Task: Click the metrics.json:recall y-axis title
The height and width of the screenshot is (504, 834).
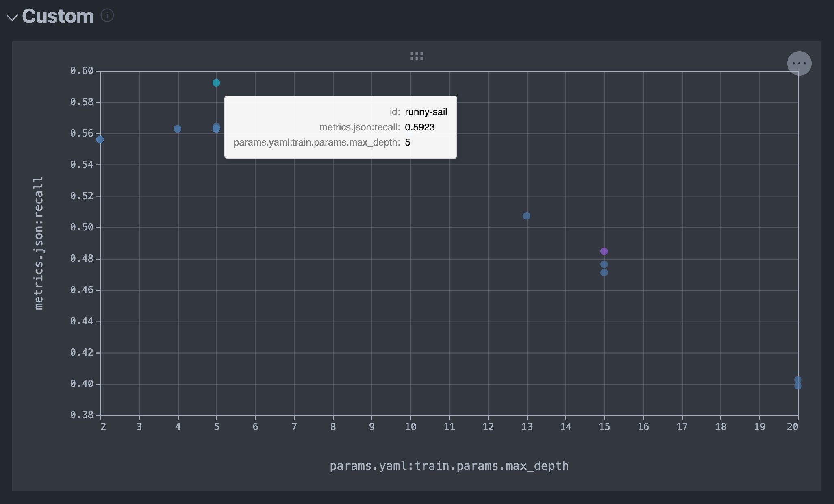Action: click(39, 243)
